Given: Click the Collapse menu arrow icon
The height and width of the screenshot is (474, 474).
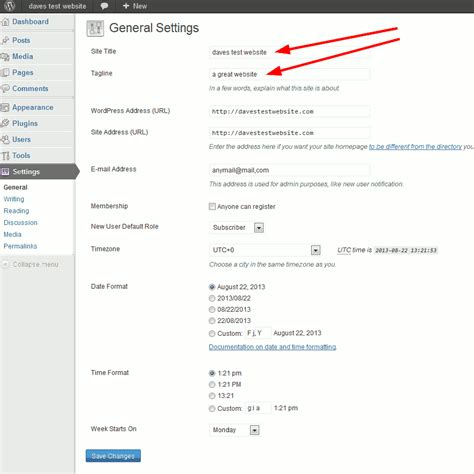Looking at the screenshot, I should click(x=5, y=264).
